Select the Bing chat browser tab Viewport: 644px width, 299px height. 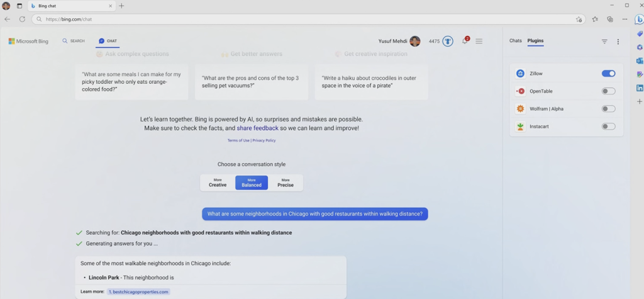click(x=72, y=6)
